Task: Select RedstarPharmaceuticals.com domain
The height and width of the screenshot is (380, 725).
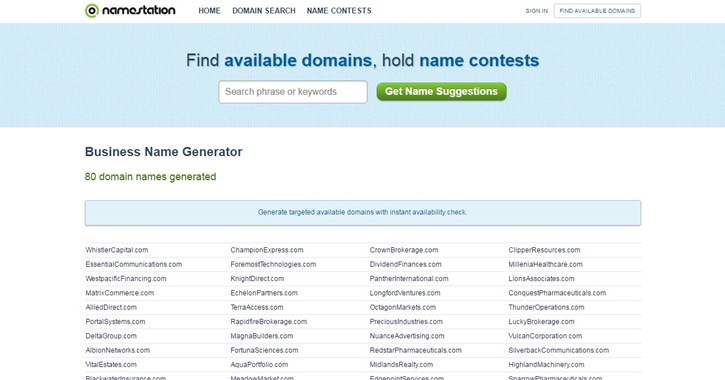Action: [415, 350]
